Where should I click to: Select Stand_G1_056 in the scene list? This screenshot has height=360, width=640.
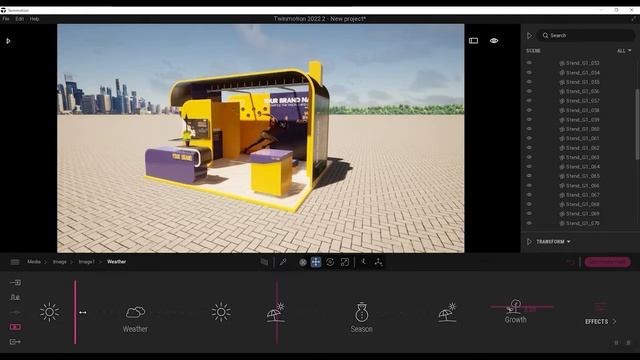pyautogui.click(x=582, y=91)
